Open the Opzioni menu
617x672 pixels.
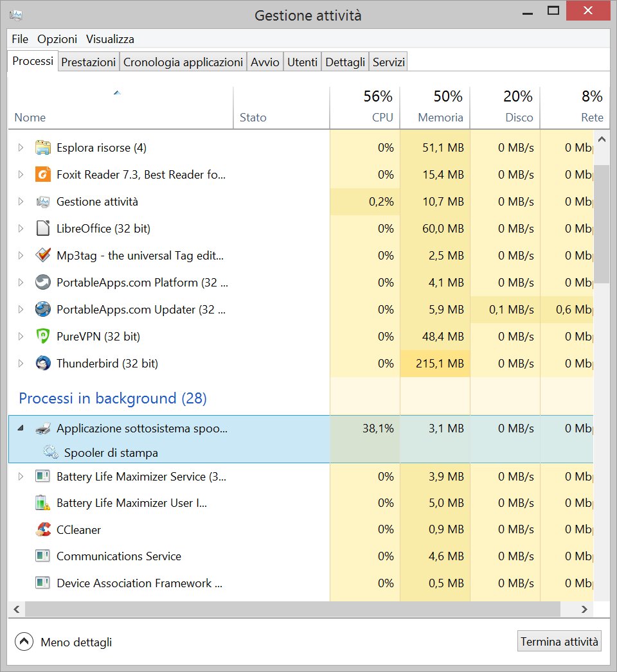(x=57, y=39)
